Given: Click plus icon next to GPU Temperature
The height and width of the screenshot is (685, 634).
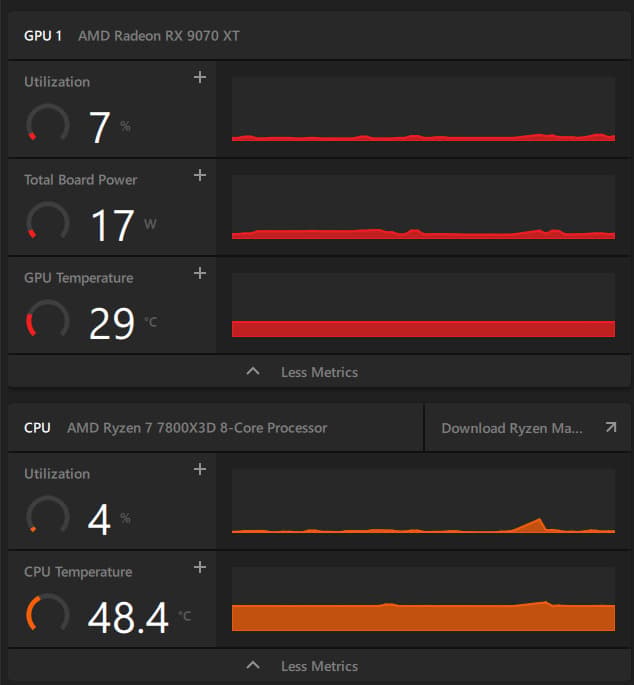Looking at the screenshot, I should 200,273.
